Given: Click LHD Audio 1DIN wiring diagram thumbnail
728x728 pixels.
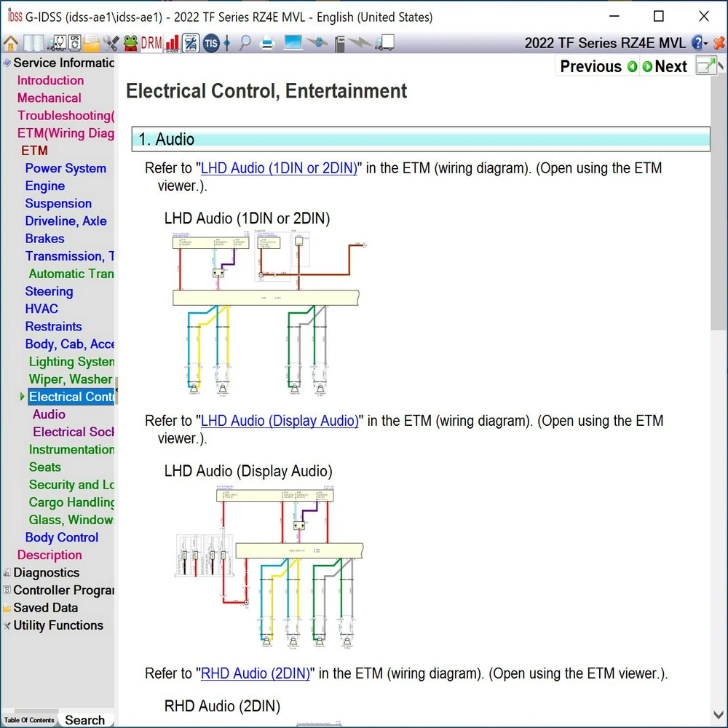Looking at the screenshot, I should tap(269, 313).
